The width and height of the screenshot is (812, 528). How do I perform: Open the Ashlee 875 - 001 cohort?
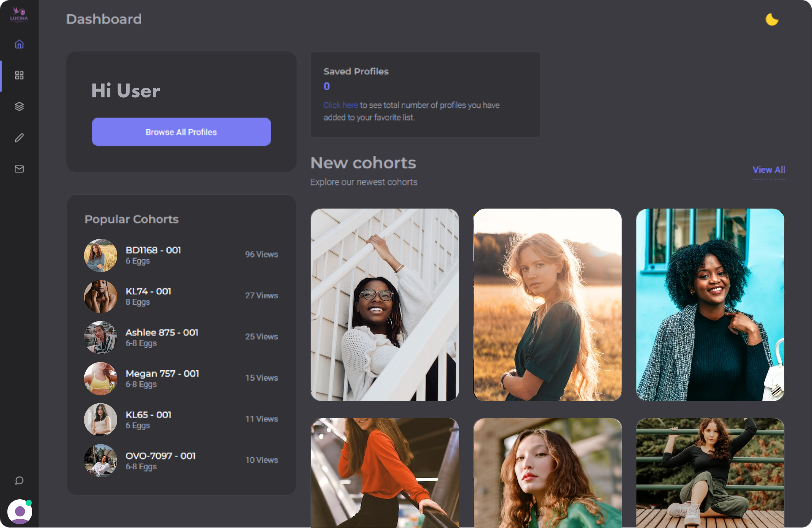pyautogui.click(x=162, y=333)
